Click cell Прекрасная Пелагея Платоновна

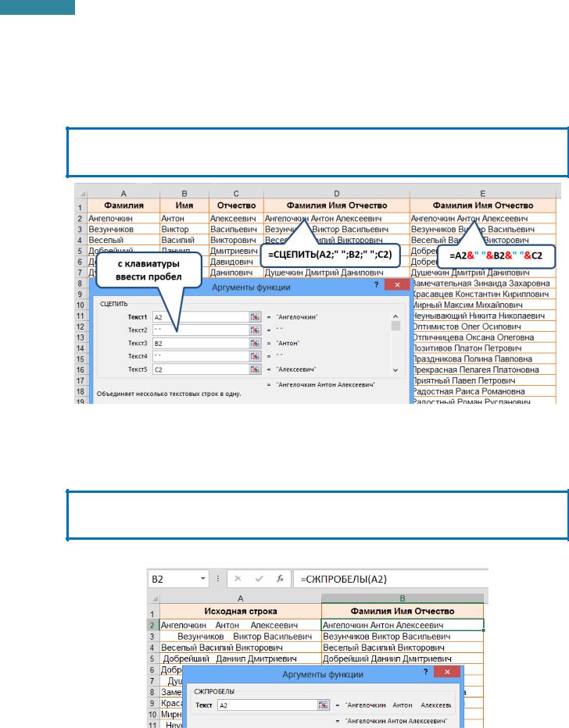(483, 370)
